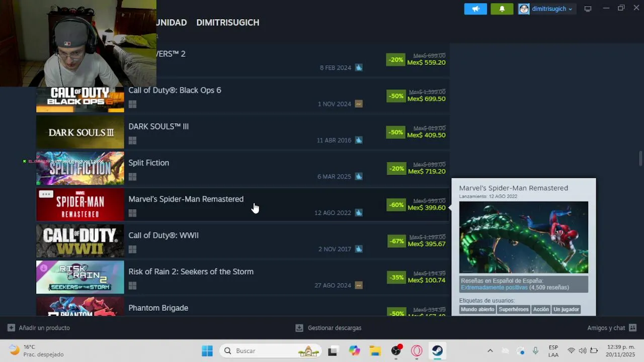Screen dimensions: 644x362
Task: Click the -35% discount badge for Risk of Rain 2
Action: [396, 277]
